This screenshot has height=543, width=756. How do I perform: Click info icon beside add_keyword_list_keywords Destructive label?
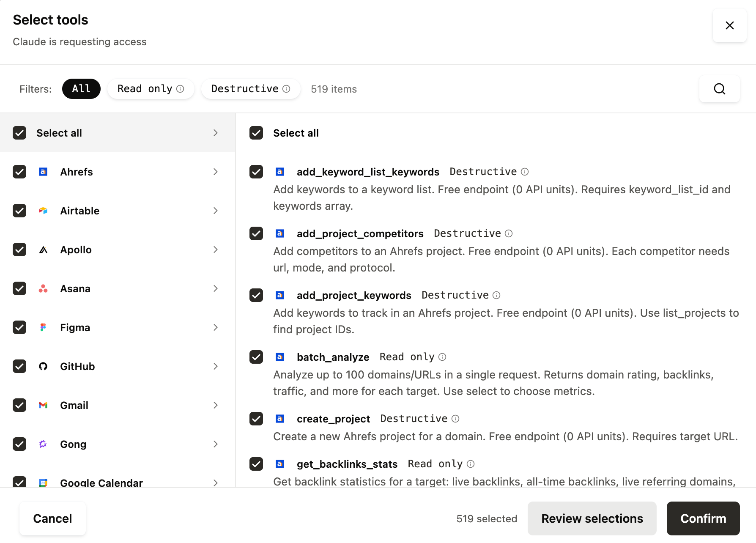point(525,172)
